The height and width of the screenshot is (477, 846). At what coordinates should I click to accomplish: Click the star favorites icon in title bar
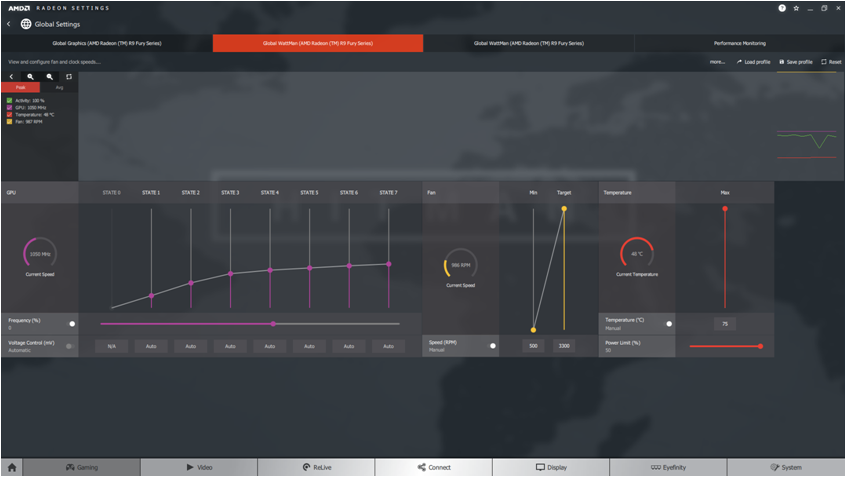(x=796, y=8)
